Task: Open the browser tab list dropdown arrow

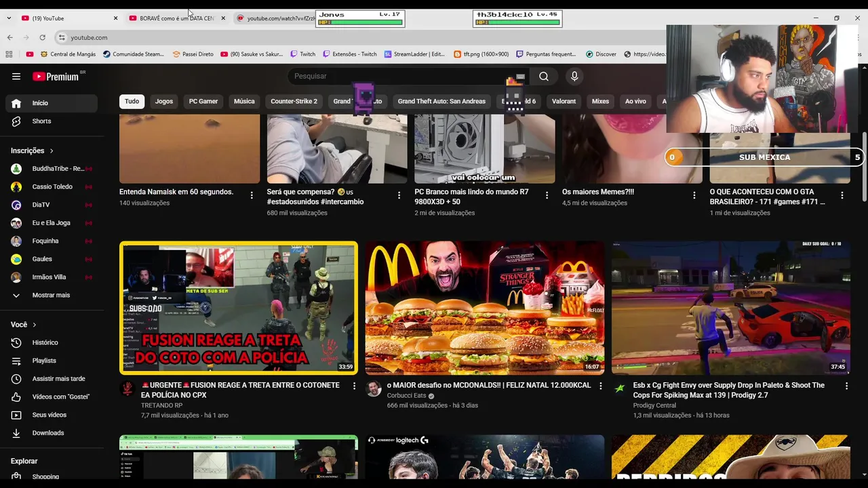Action: [x=8, y=18]
